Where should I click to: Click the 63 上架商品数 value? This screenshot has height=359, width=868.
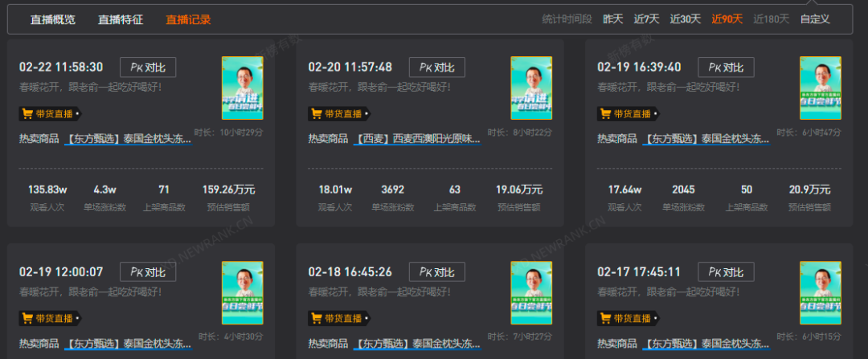tap(454, 190)
